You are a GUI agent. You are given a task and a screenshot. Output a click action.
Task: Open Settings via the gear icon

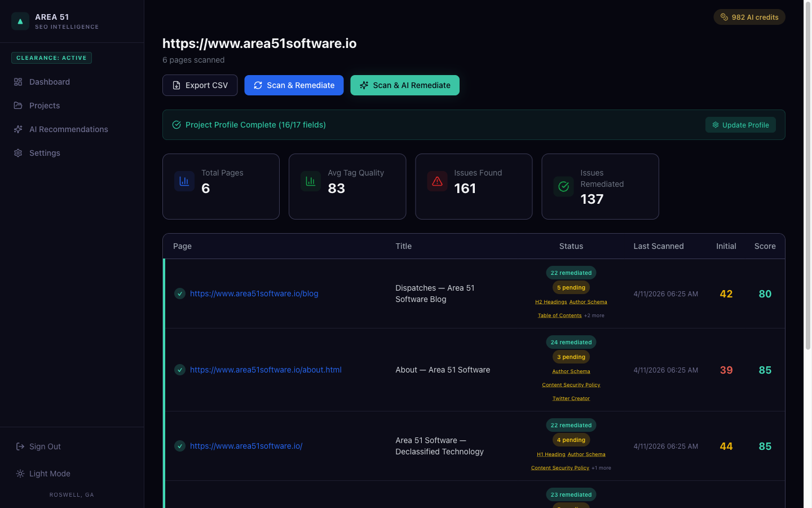point(17,153)
